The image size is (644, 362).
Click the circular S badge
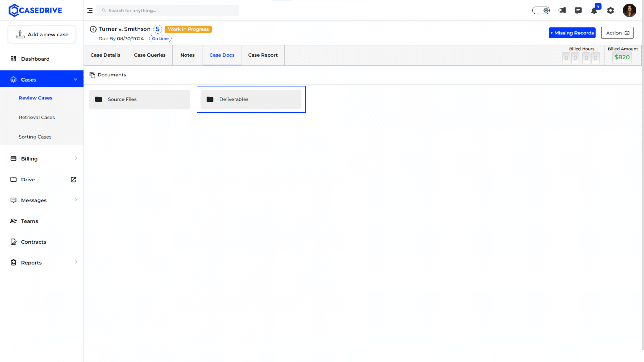click(157, 29)
